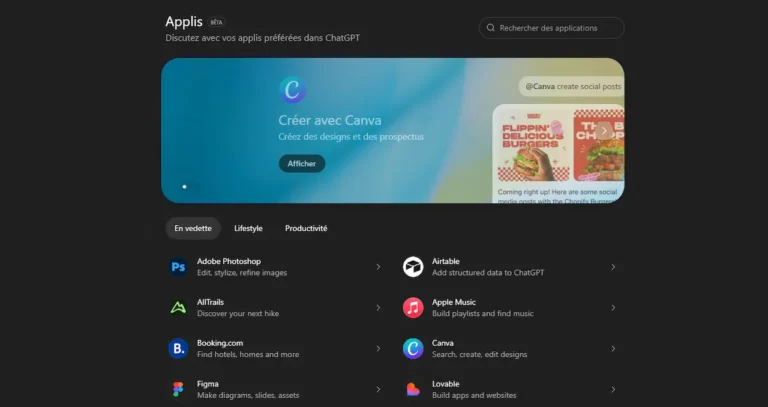Image resolution: width=768 pixels, height=407 pixels.
Task: Expand the Canva row chevron
Action: (613, 349)
